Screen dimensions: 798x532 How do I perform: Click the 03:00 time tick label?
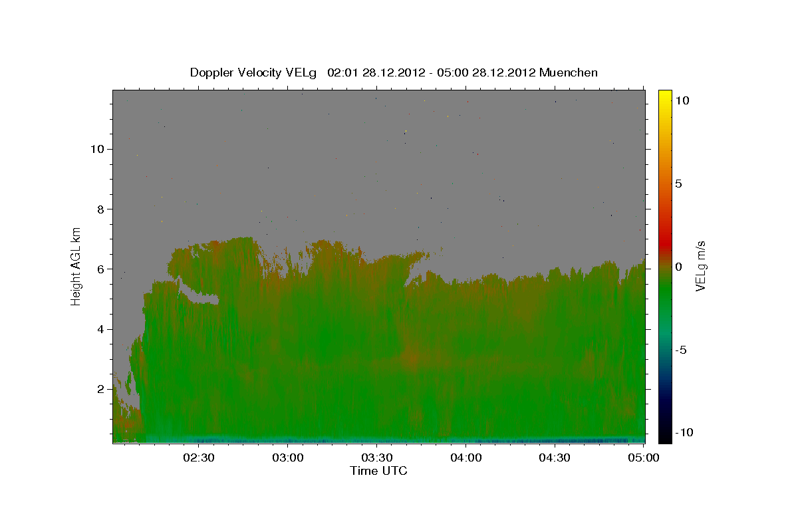[x=288, y=458]
